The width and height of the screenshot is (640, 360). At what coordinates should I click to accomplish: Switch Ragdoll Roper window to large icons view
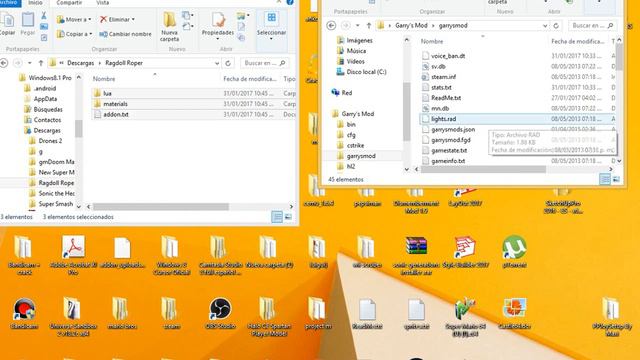point(289,217)
